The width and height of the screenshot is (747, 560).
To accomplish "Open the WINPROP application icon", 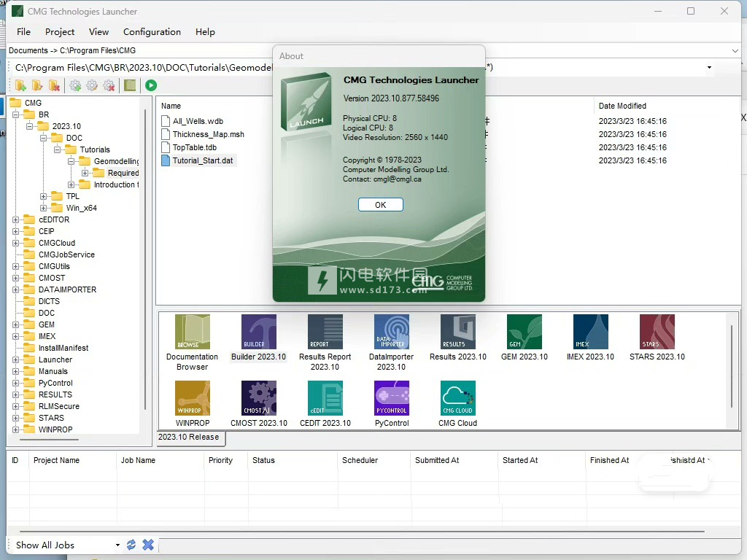I will (193, 398).
